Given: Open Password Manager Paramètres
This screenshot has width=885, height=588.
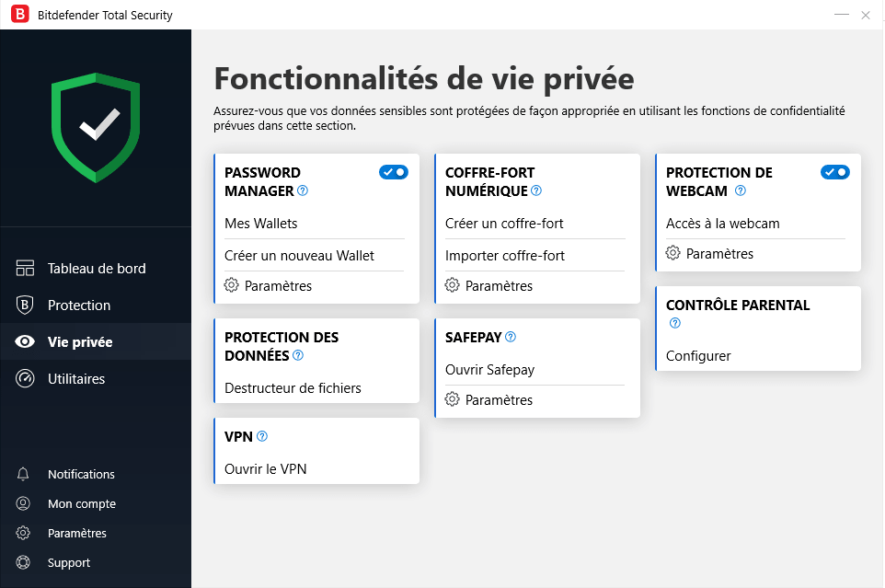Looking at the screenshot, I should pyautogui.click(x=278, y=286).
